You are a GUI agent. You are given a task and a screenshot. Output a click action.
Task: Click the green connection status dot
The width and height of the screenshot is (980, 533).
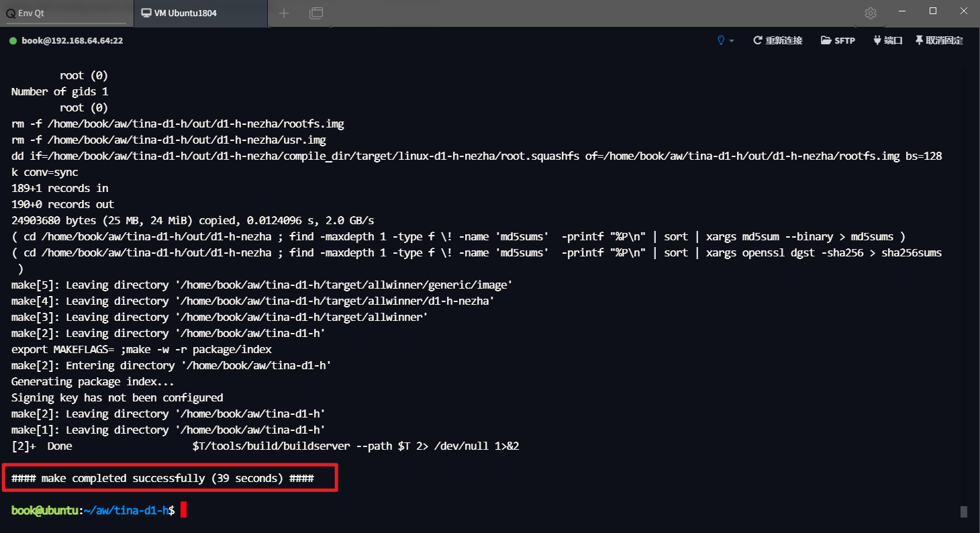click(x=13, y=41)
